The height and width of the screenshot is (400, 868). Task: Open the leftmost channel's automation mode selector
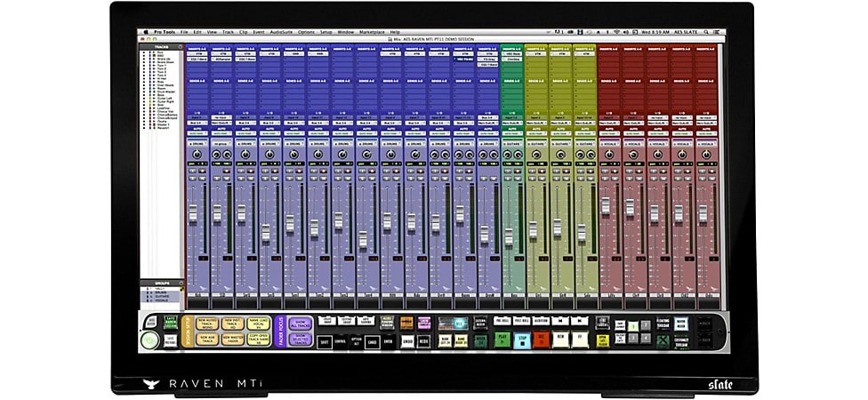(197, 133)
